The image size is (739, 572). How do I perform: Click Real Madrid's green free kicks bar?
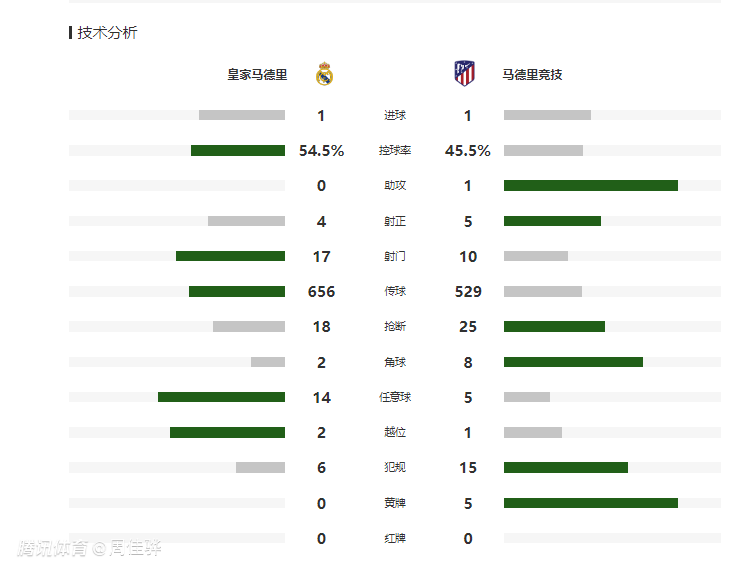point(221,397)
